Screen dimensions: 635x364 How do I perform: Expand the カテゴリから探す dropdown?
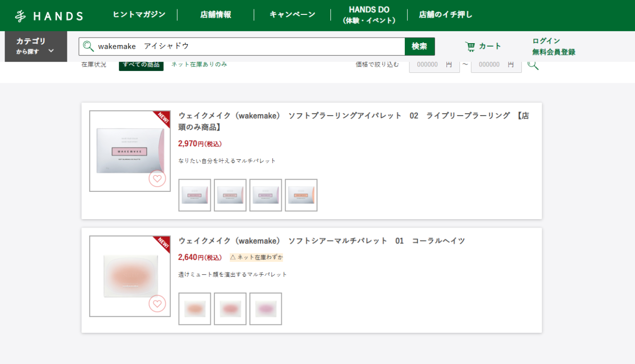(36, 46)
